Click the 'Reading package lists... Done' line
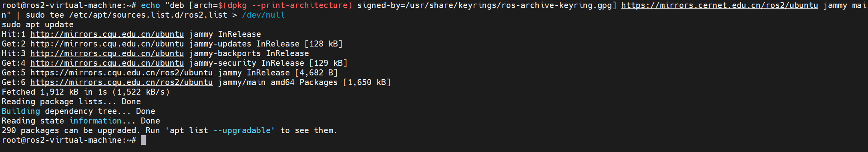Screen dimensions: 868x152 coord(71,102)
